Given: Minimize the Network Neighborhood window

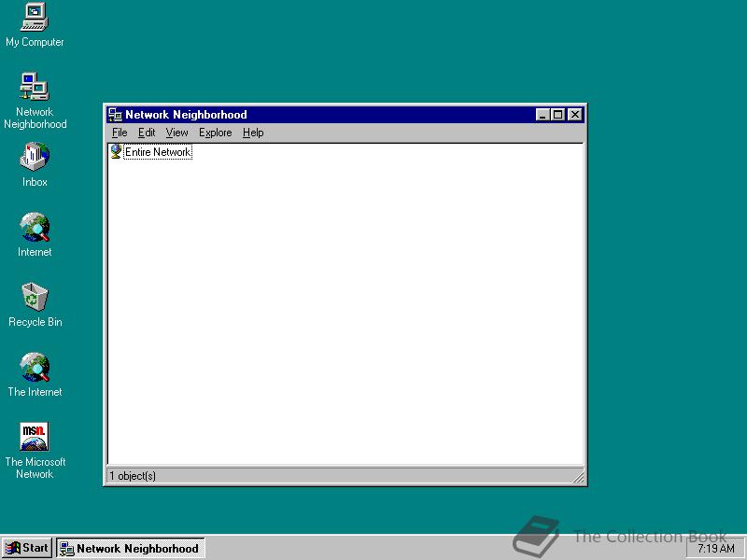Looking at the screenshot, I should (x=543, y=115).
